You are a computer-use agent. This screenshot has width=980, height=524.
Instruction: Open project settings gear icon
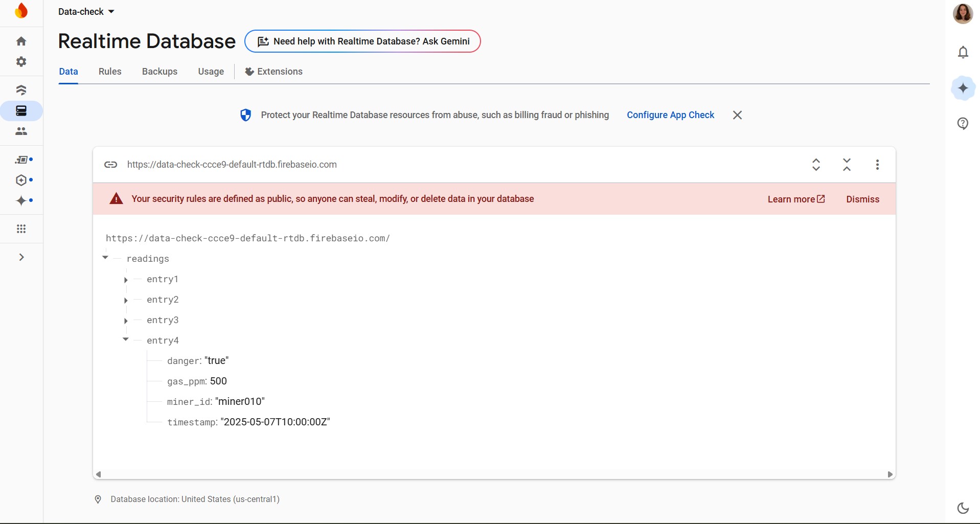(x=21, y=62)
